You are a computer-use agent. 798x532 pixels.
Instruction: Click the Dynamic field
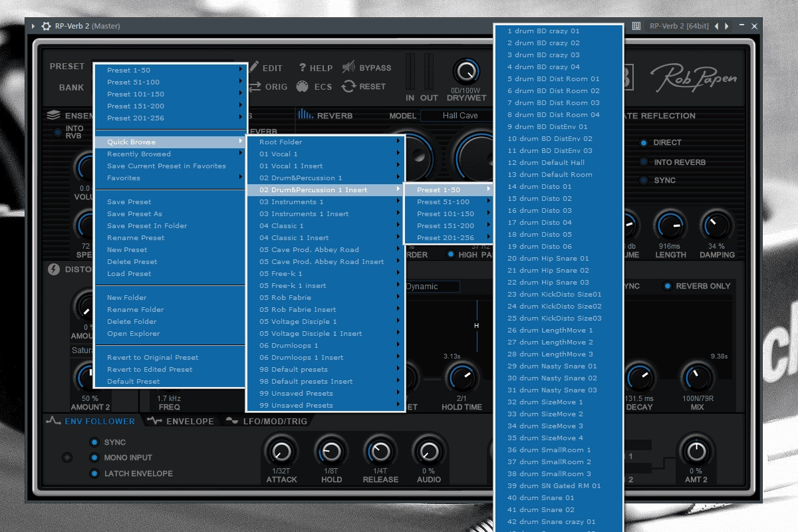point(432,287)
